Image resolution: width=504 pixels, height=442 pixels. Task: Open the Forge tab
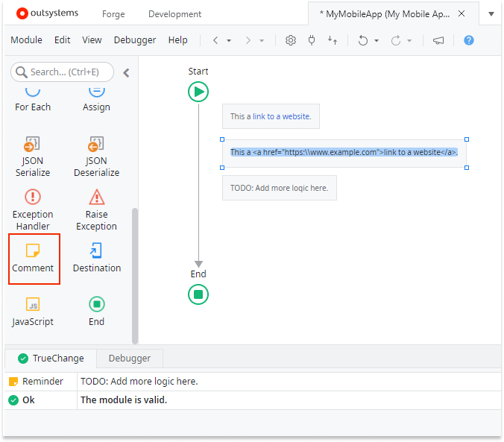pyautogui.click(x=113, y=13)
